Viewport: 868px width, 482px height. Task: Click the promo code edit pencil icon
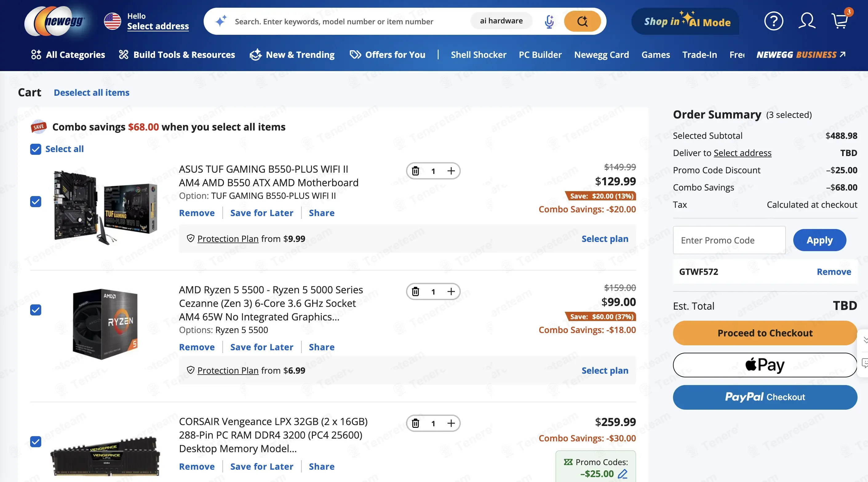pos(623,474)
